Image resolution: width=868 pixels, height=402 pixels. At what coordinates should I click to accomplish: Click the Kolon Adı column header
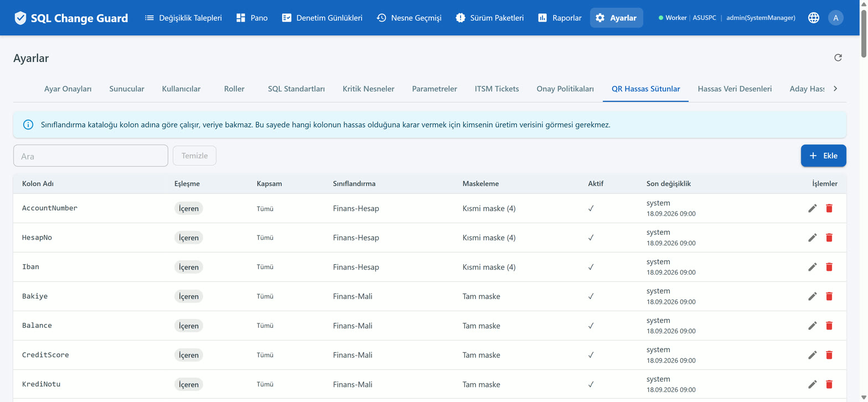coord(38,184)
